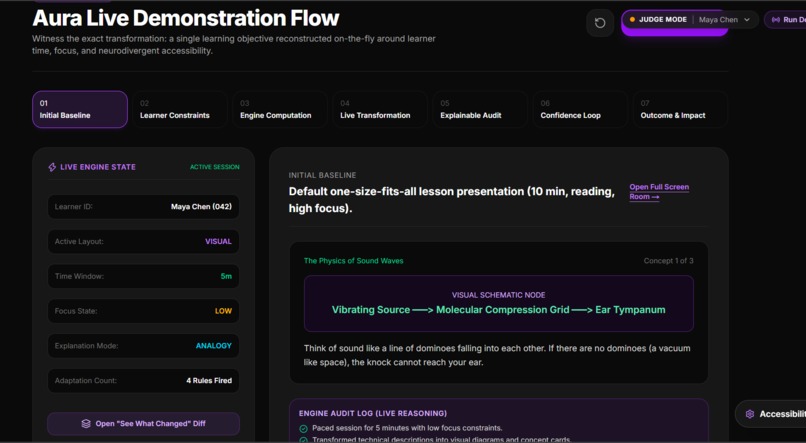Screen dimensions: 806x443
Task: Click the layers icon in See What Changed button
Action: click(86, 423)
